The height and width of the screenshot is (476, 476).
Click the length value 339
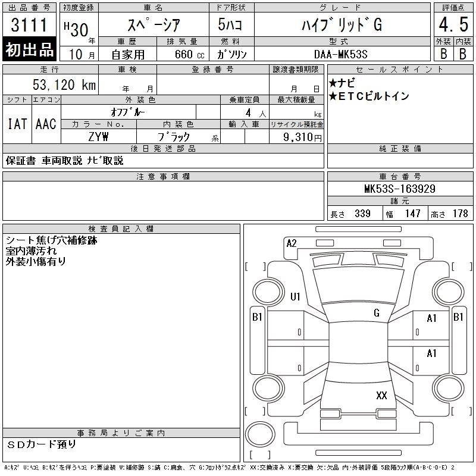click(362, 214)
